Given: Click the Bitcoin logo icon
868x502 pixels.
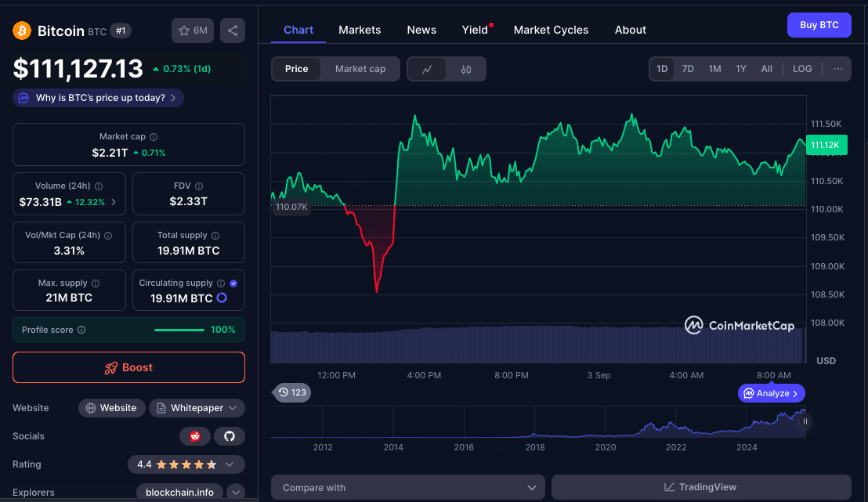Looking at the screenshot, I should click(22, 31).
